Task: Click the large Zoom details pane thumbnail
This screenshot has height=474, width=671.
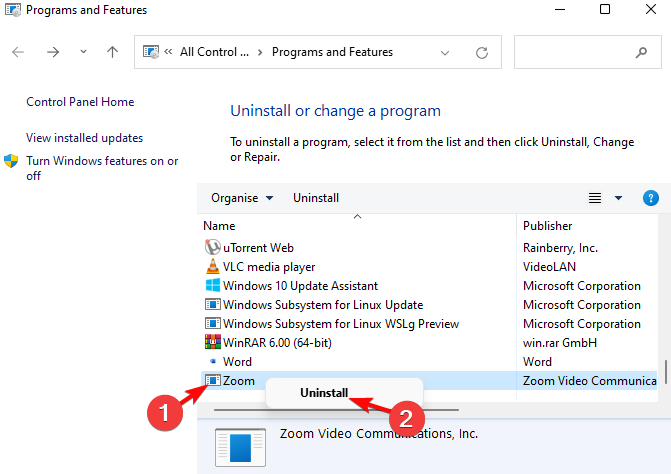Action: click(x=240, y=447)
